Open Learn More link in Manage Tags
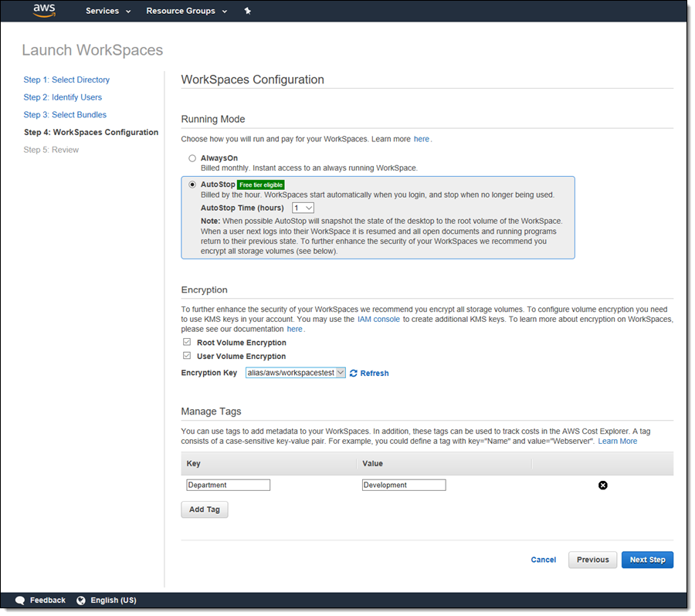The width and height of the screenshot is (695, 616). [618, 442]
